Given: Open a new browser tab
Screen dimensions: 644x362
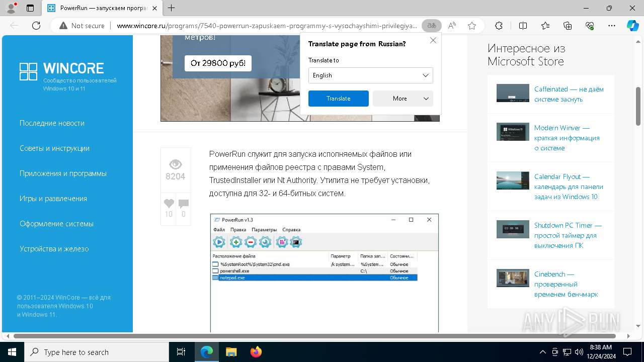Looking at the screenshot, I should (x=172, y=8).
